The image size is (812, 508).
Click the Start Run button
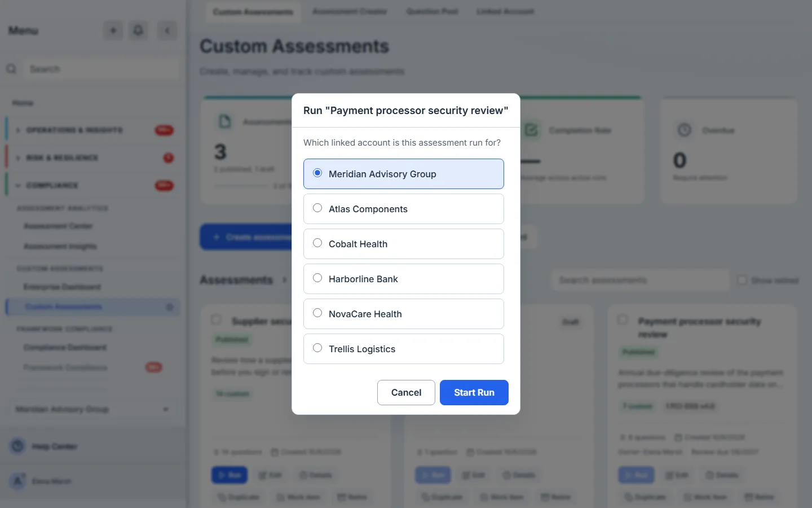[474, 392]
